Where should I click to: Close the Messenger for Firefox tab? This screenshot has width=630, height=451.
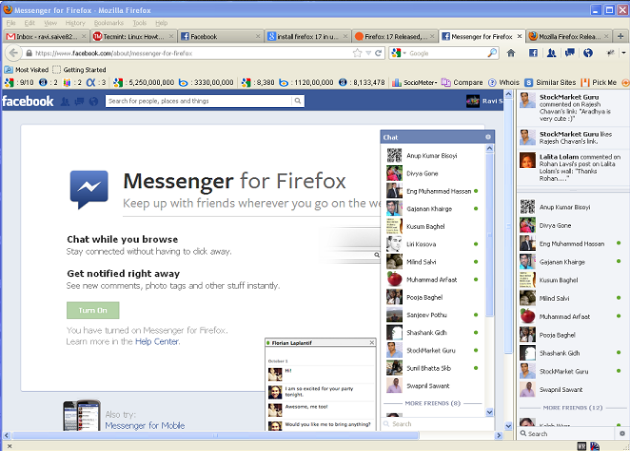pyautogui.click(x=519, y=36)
